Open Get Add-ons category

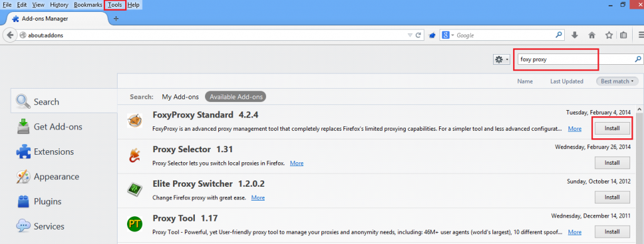tap(49, 127)
